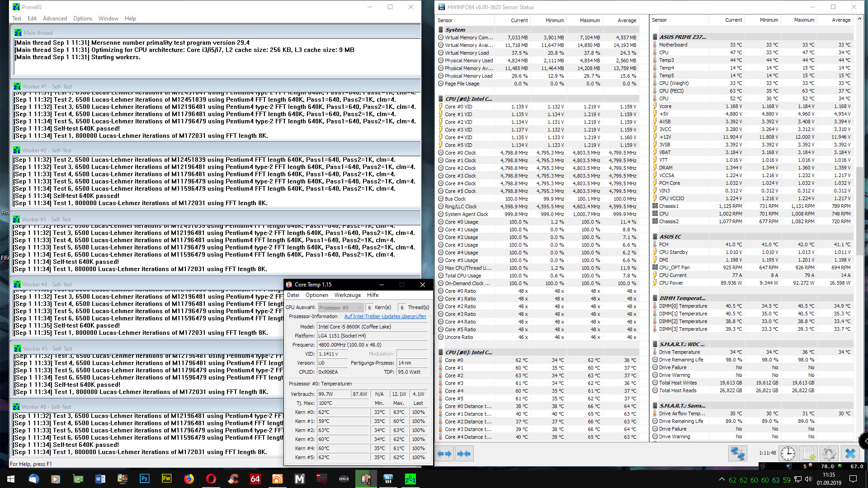This screenshot has width=868, height=488.
Task: Open the Optionen menu in Core Temp
Action: 316,295
